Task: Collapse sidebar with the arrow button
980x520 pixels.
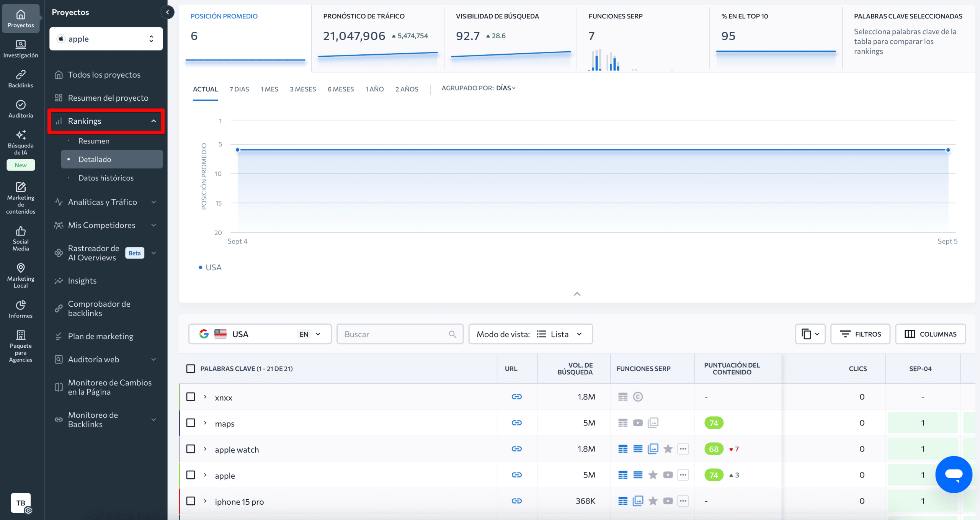Action: tap(167, 12)
